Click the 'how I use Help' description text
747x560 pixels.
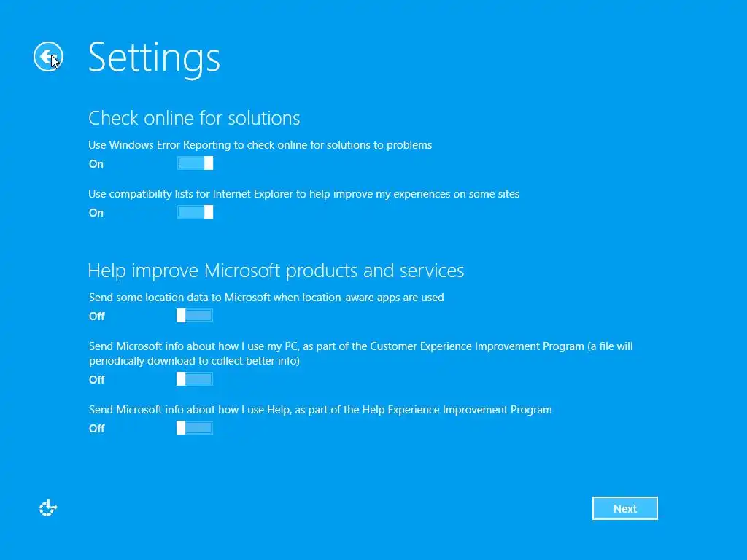point(320,410)
